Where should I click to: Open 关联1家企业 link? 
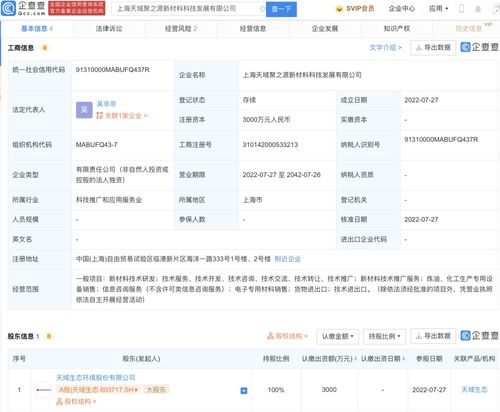click(122, 116)
